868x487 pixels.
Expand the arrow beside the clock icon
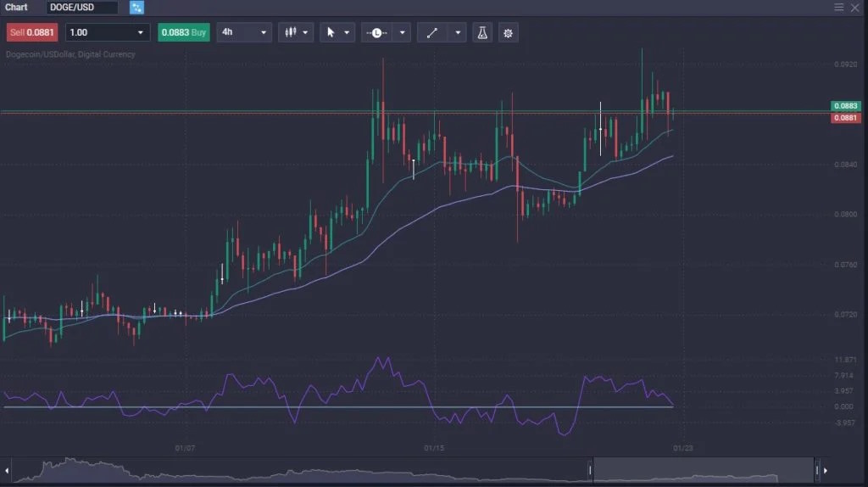tap(403, 33)
